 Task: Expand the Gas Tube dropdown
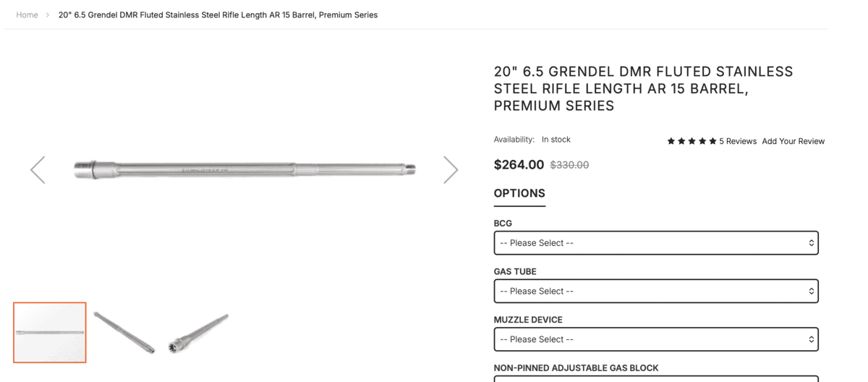point(656,291)
